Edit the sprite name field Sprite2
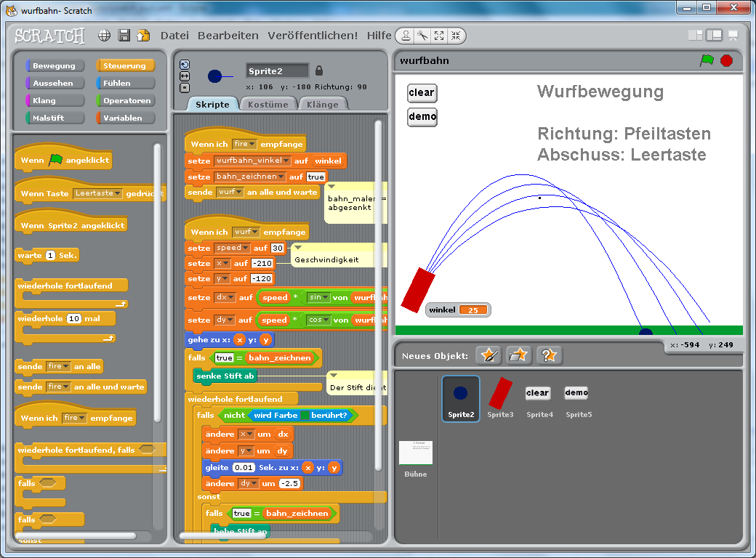The width and height of the screenshot is (756, 558). point(277,70)
